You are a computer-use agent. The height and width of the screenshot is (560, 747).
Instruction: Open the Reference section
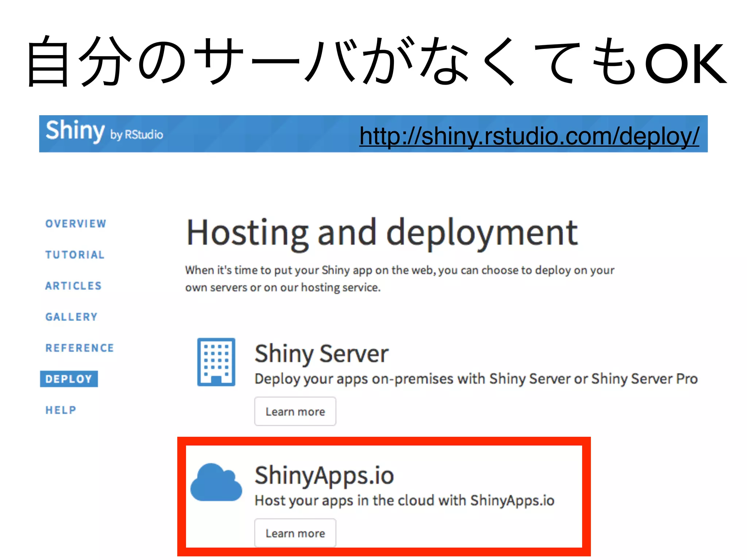(80, 348)
